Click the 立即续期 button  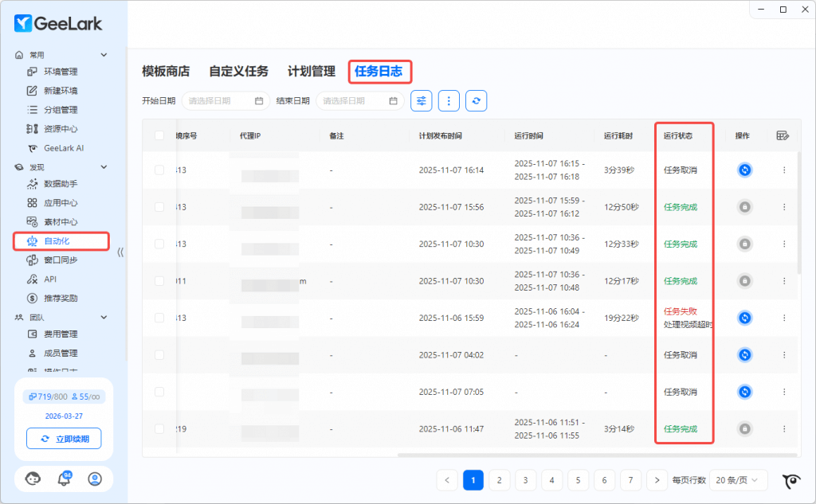64,439
